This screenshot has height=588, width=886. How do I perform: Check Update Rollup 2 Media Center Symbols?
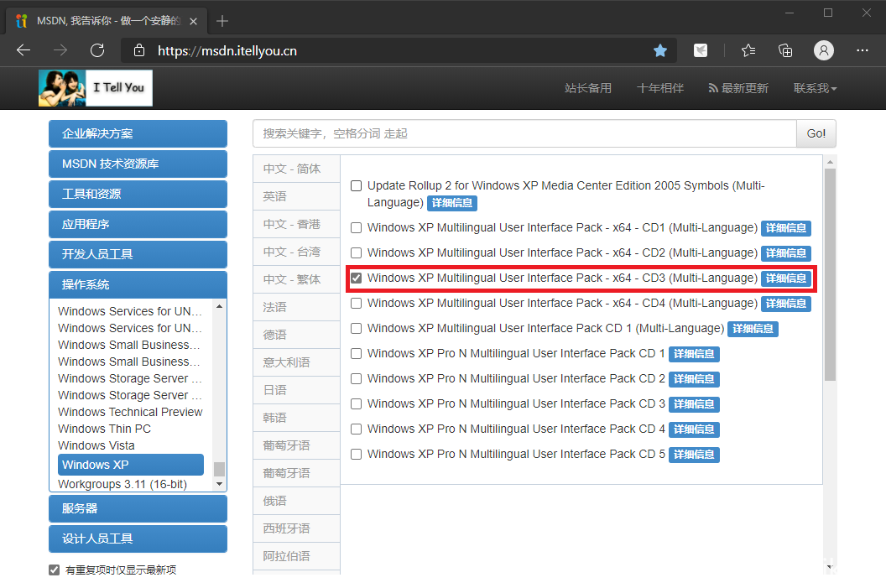click(x=356, y=186)
